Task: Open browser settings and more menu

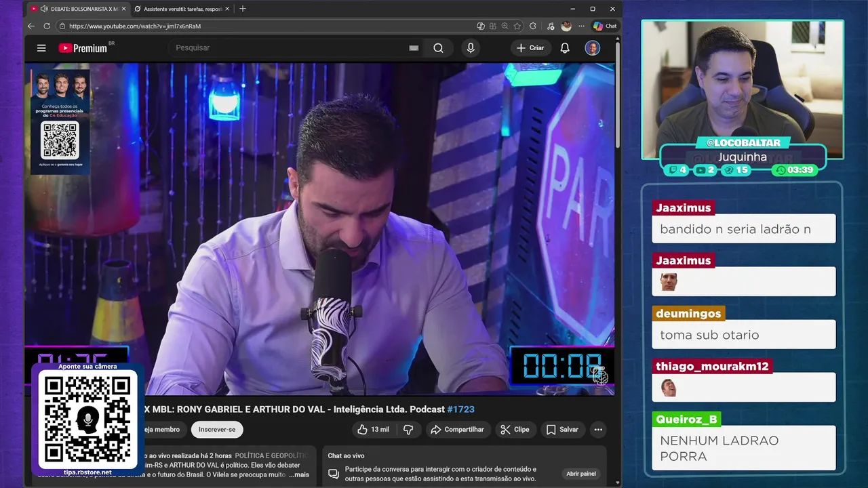Action: coord(581,26)
